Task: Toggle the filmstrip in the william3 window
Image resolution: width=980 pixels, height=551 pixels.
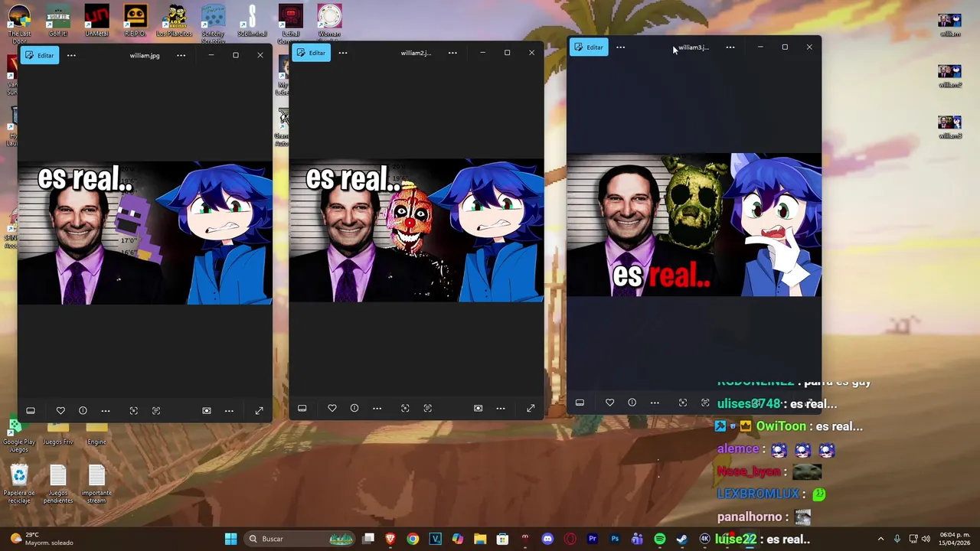Action: coord(580,403)
